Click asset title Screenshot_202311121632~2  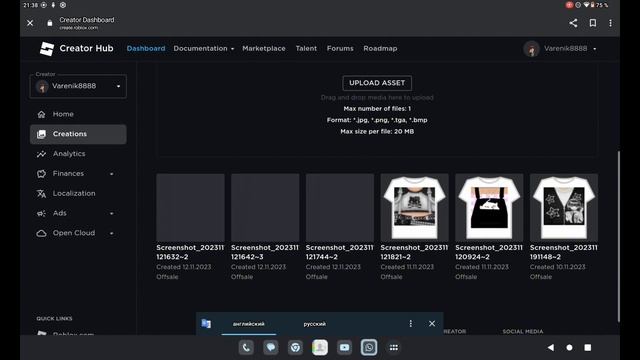pyautogui.click(x=190, y=252)
